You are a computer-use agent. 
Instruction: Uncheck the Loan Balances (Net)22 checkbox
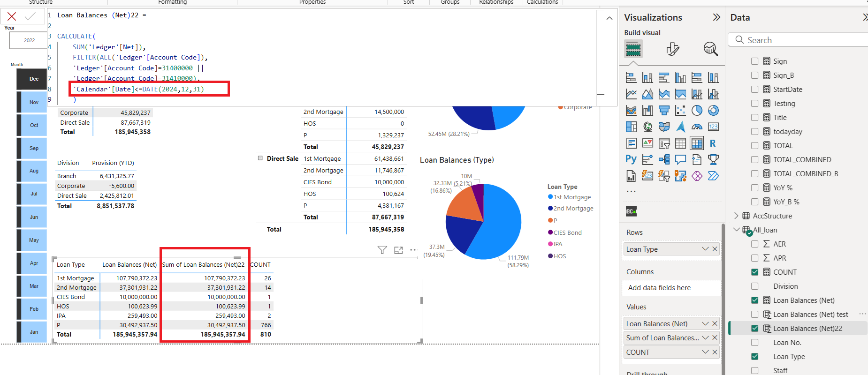click(x=754, y=329)
